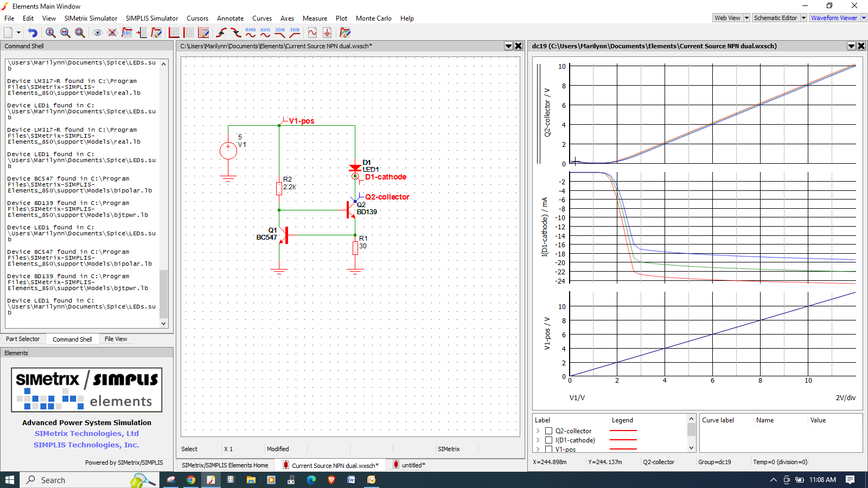Open the Schematic Editor dropdown arrow
Viewport: 868px width, 488px height.
804,18
